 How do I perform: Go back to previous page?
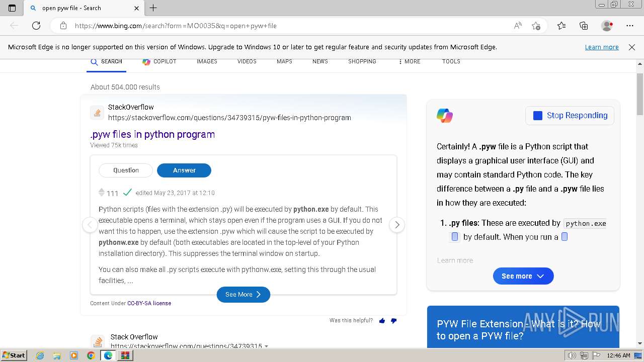tap(14, 26)
